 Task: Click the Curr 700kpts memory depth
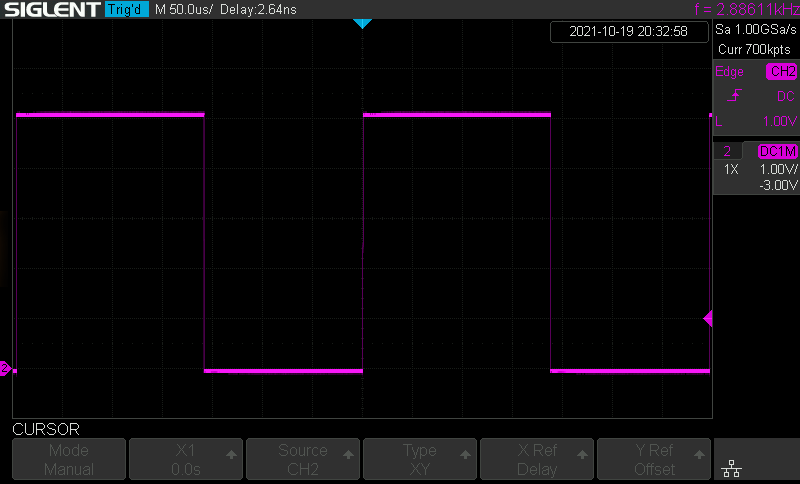tap(754, 49)
